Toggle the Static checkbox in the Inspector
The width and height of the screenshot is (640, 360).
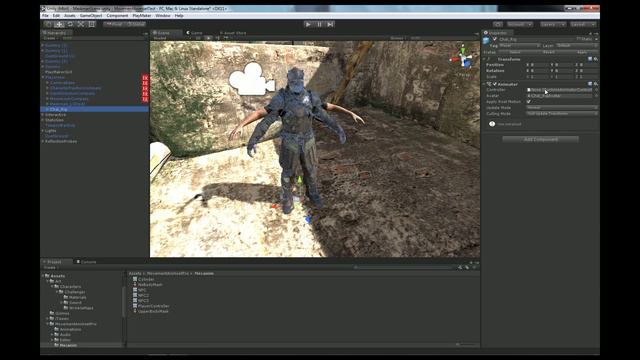click(x=579, y=39)
